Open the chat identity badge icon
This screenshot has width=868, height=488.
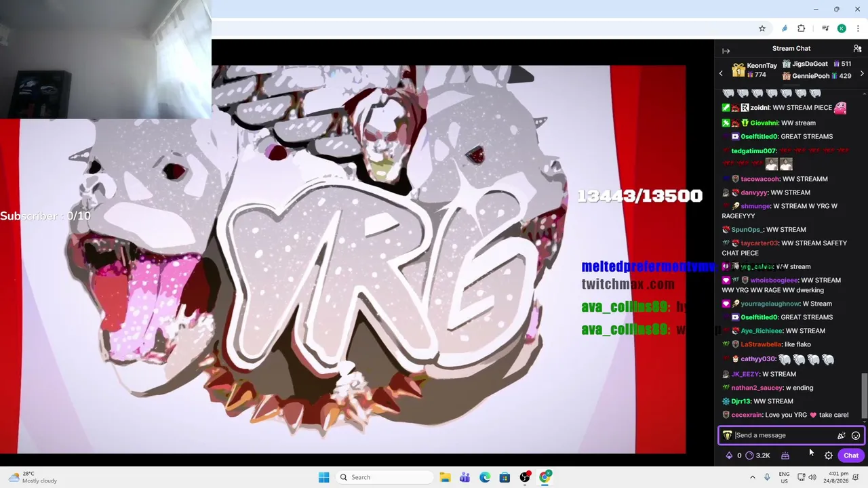727,436
